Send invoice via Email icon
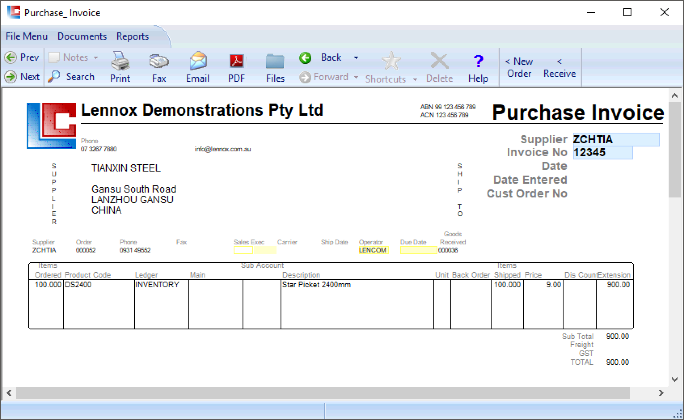Screen dimensions: 684x420 pyautogui.click(x=198, y=67)
